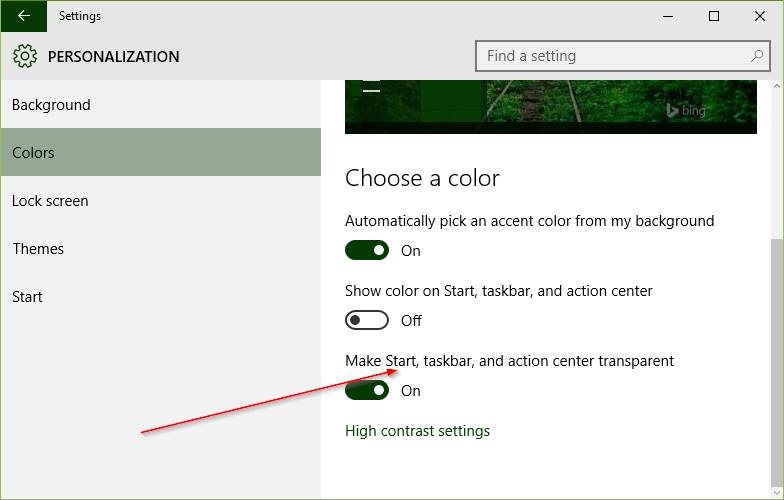Maximize the Settings window
The image size is (784, 500).
713,16
